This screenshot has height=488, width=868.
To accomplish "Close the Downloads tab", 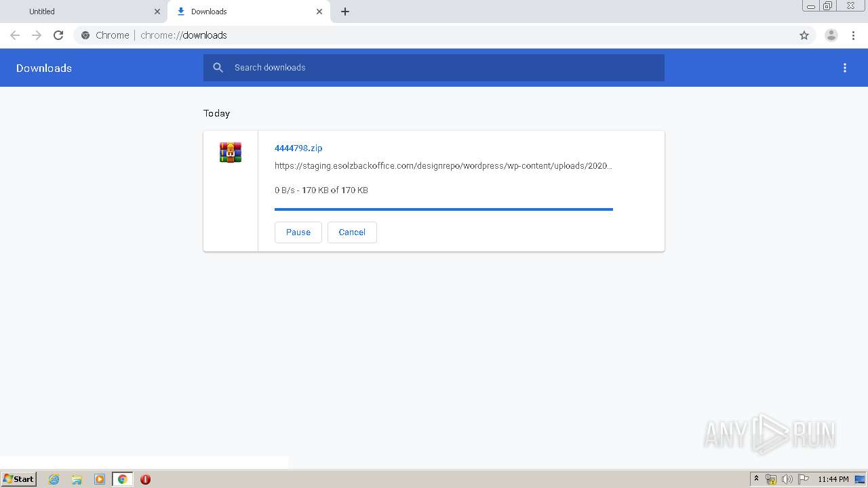I will pos(319,12).
